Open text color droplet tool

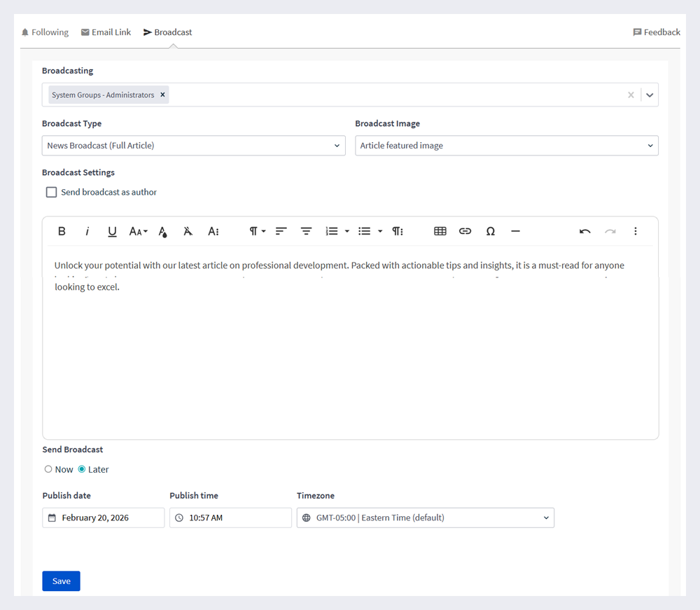(163, 232)
